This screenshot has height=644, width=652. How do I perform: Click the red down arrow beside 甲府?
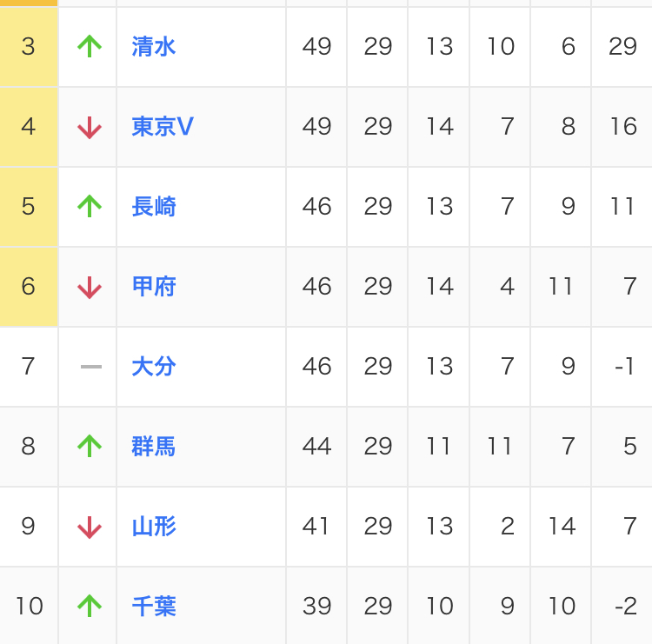coord(90,287)
